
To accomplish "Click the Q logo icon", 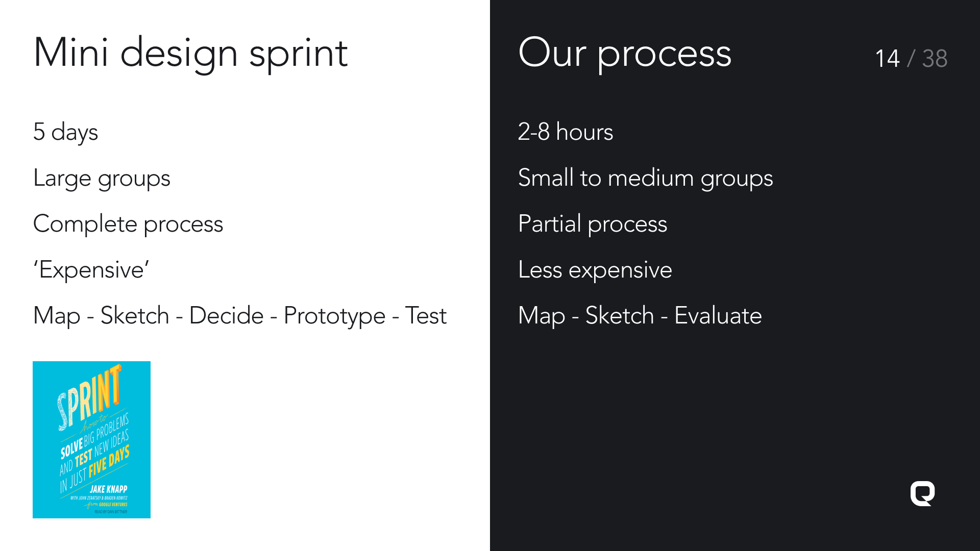I will [922, 493].
